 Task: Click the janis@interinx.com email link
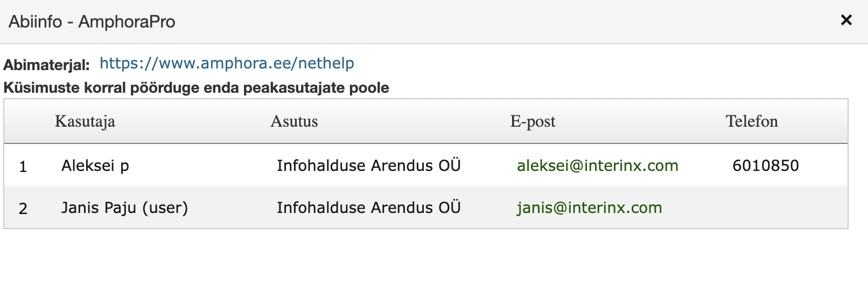[590, 208]
